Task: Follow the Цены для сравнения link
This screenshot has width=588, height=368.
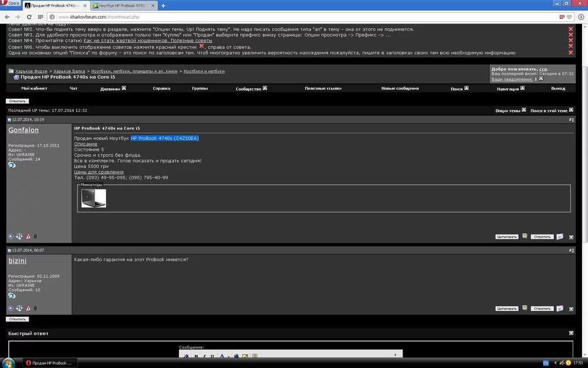Action: click(99, 172)
